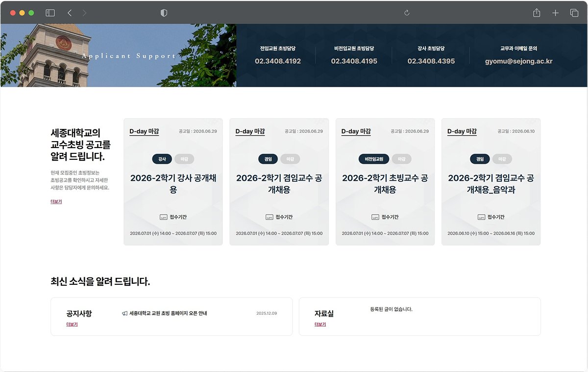This screenshot has width=588, height=372.
Task: Open notice 세종대학교 교원 초빙 홈페이지 오픈 안내
Action: pos(168,313)
